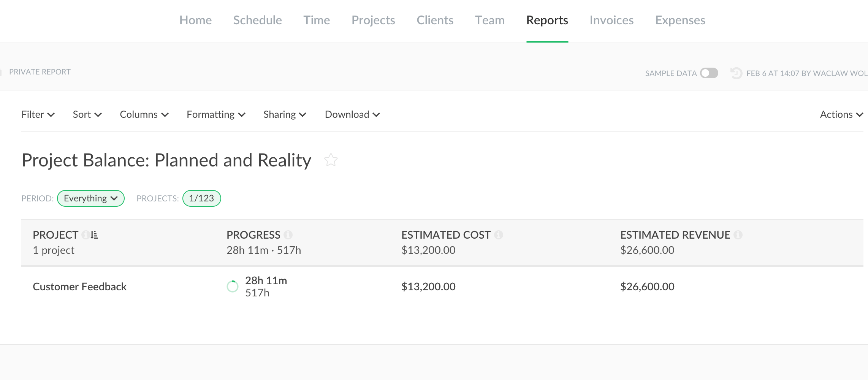This screenshot has width=868, height=380.
Task: Open the Actions dropdown menu
Action: pos(841,114)
